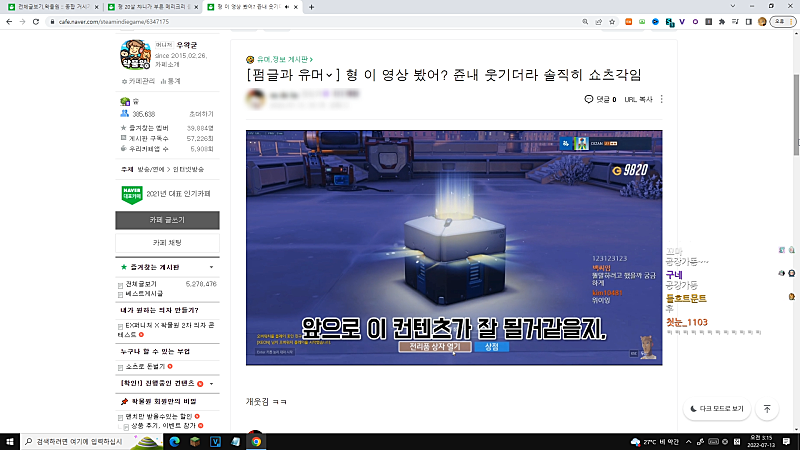
Task: Open the tab search chevron
Action: point(733,6)
